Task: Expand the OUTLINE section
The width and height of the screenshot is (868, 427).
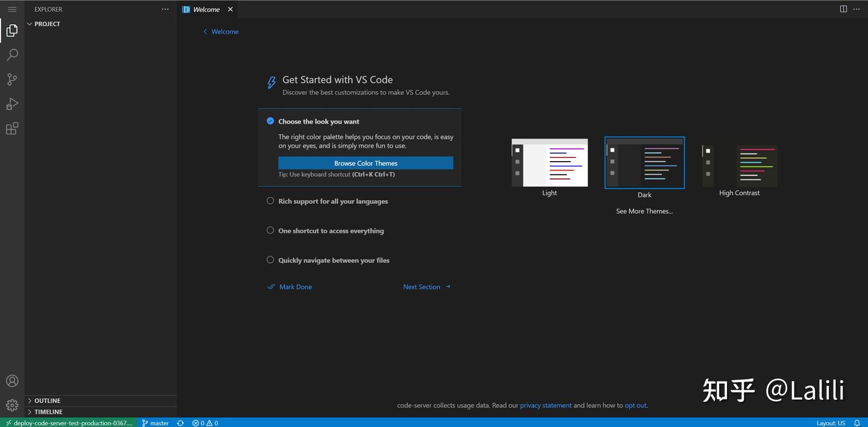Action: (47, 400)
